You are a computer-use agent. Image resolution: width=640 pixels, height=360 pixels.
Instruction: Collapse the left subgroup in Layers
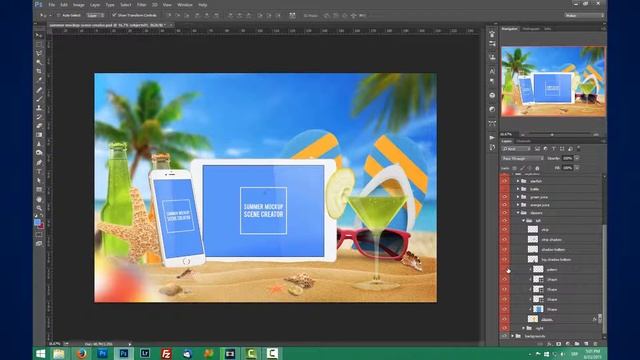point(524,220)
